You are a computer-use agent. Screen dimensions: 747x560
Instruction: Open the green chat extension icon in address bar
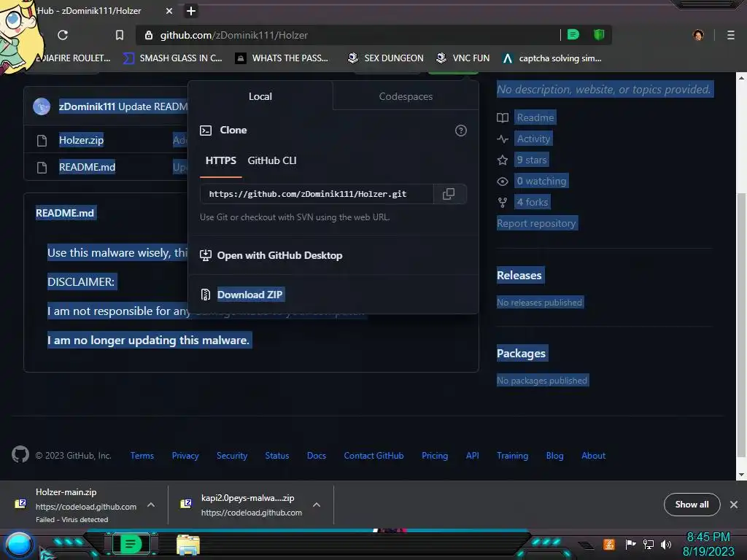[573, 35]
